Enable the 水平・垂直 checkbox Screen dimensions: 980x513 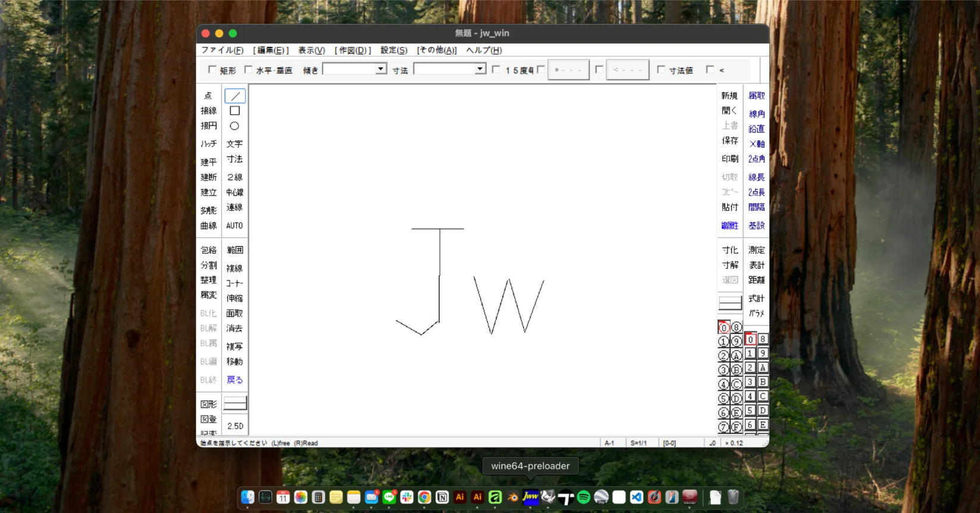(x=249, y=70)
